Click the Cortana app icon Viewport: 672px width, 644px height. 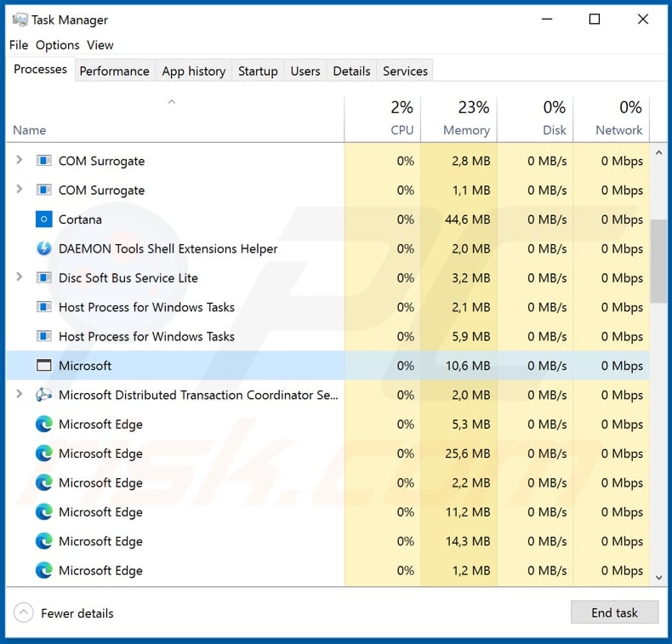pos(43,219)
